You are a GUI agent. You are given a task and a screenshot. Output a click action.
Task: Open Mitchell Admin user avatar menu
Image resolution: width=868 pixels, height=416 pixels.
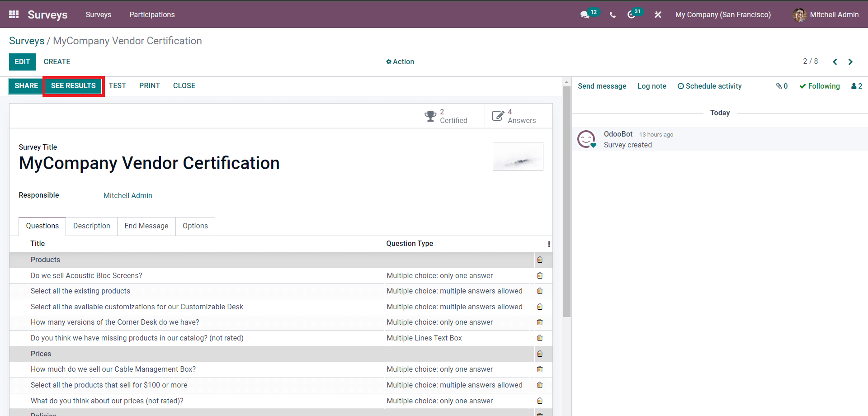[x=826, y=14]
